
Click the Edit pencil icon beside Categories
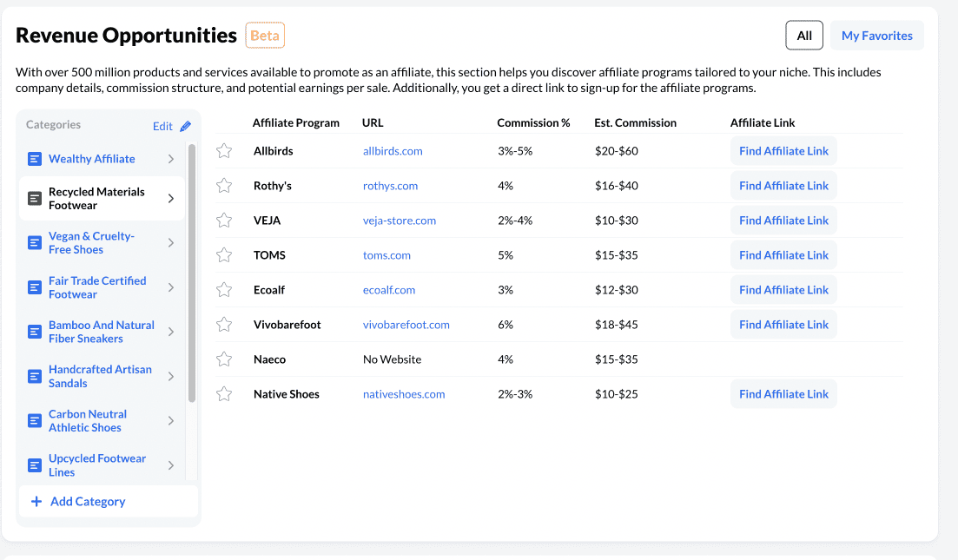(186, 126)
